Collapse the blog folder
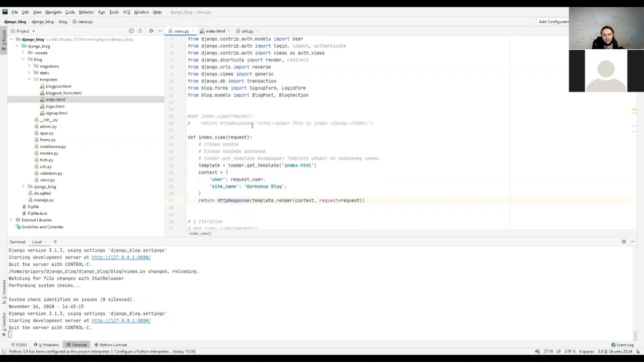 coord(23,59)
